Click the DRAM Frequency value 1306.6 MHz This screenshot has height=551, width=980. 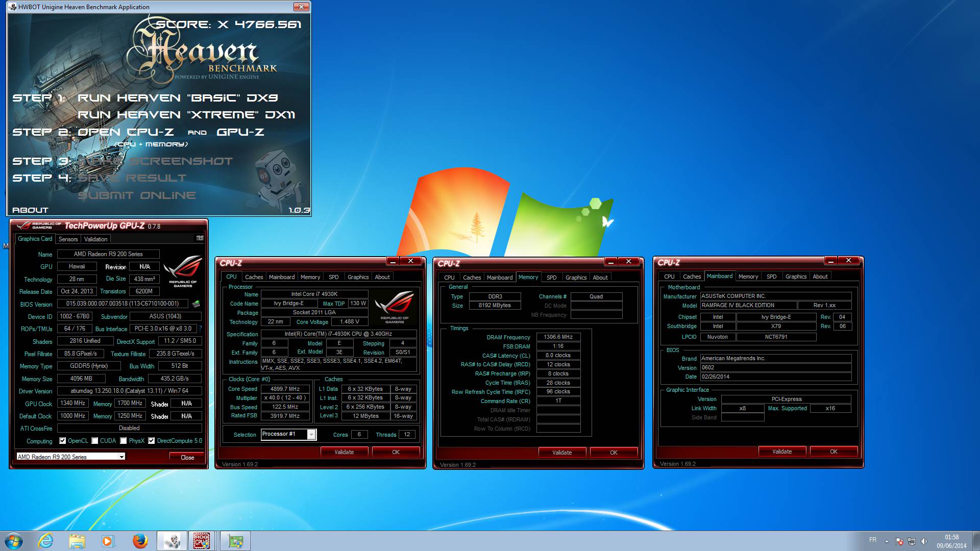pyautogui.click(x=558, y=337)
